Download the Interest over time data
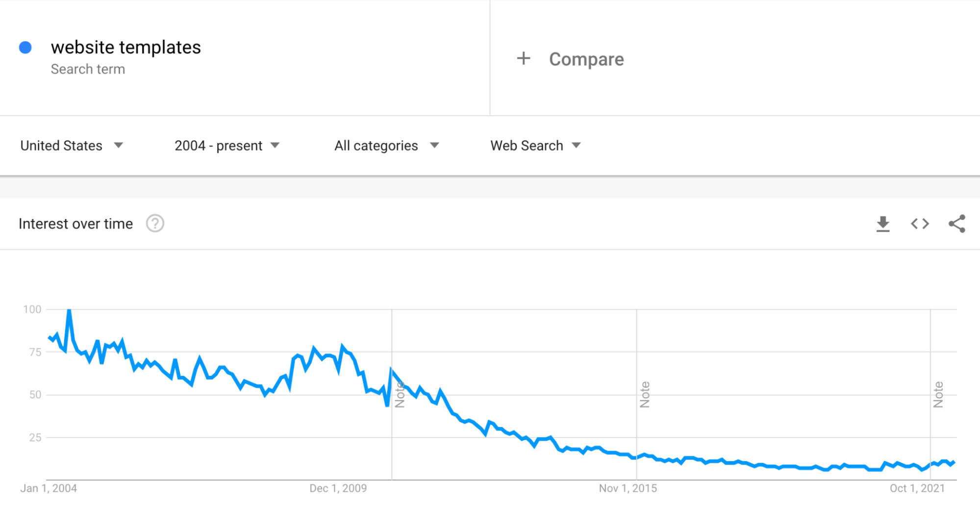 click(883, 224)
